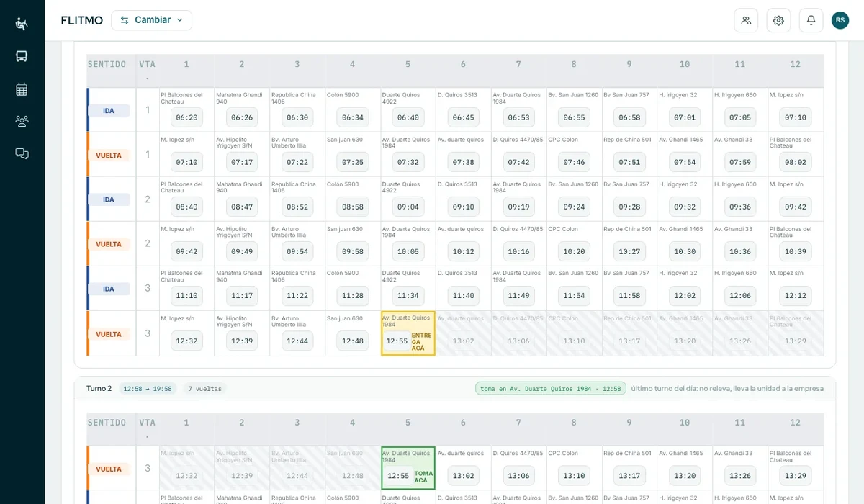Click the 07:10 M. lopez IDA time

pos(795,117)
